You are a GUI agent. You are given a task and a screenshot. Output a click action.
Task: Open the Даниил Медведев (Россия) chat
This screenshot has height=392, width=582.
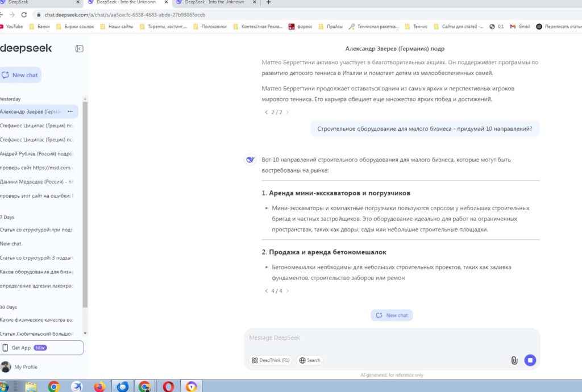(37, 182)
